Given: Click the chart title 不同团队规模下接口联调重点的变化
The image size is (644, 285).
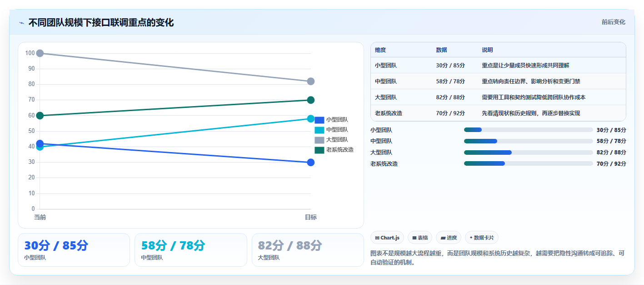Looking at the screenshot, I should (x=101, y=23).
